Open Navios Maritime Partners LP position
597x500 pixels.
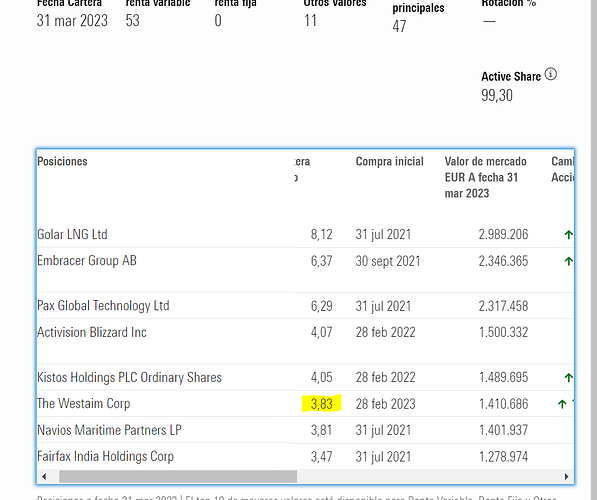click(109, 430)
